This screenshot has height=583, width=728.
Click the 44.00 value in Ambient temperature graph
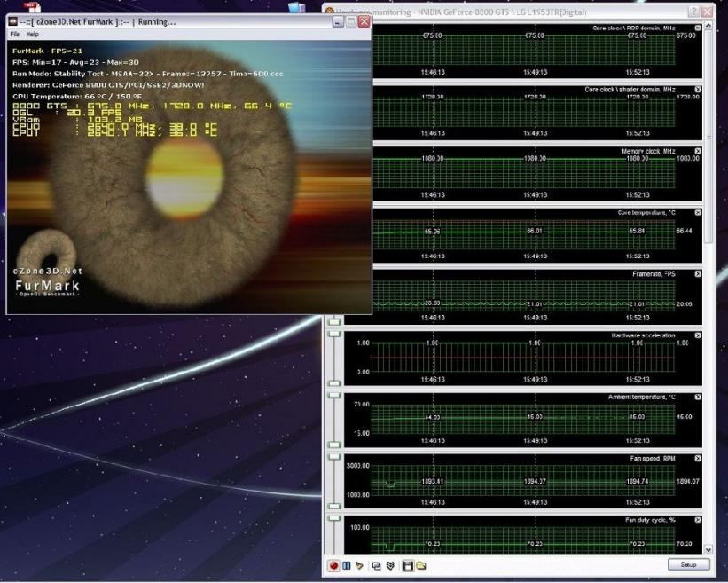click(x=432, y=418)
